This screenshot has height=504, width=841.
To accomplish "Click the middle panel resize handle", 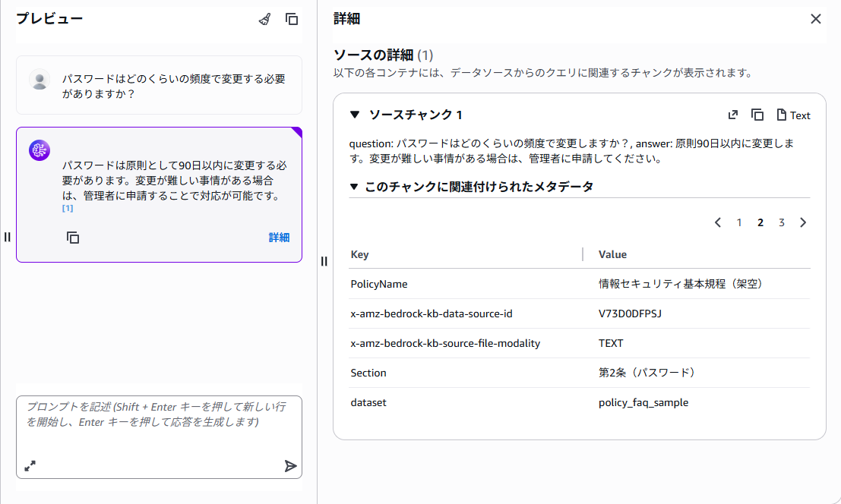I will [x=324, y=261].
